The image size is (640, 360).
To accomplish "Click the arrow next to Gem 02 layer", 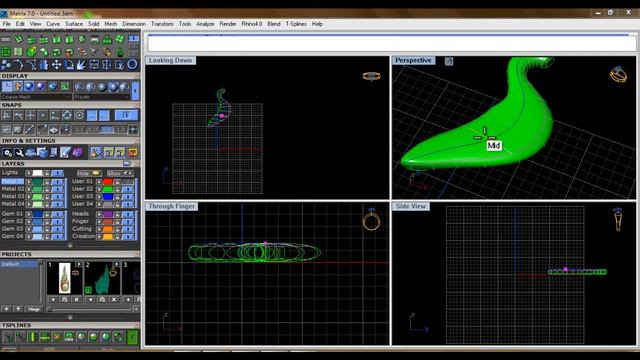I will [x=29, y=222].
